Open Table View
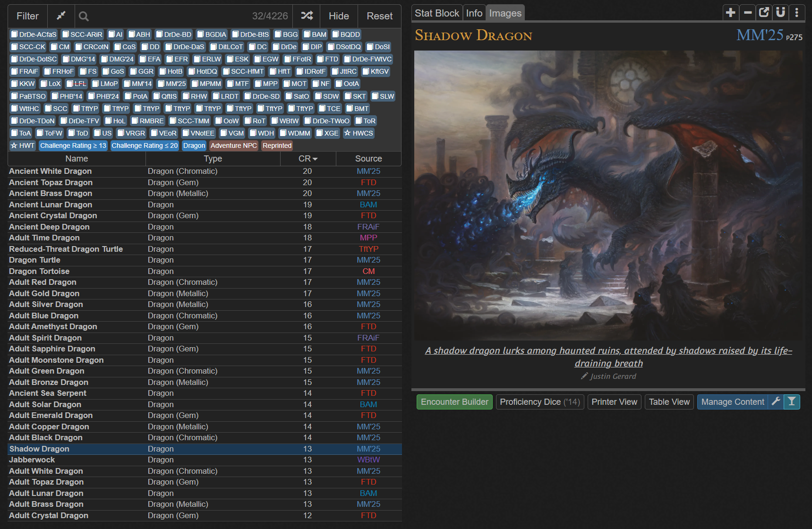Screen dimensions: 812x529 pos(669,402)
